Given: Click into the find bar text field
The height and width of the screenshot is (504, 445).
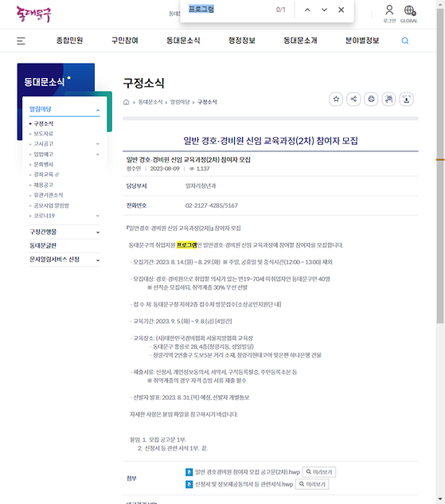Looking at the screenshot, I should 230,10.
